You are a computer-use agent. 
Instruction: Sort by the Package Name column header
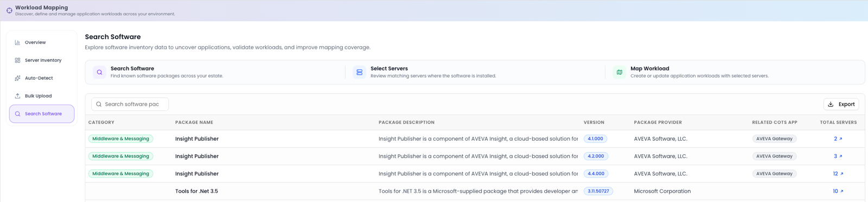click(x=194, y=122)
